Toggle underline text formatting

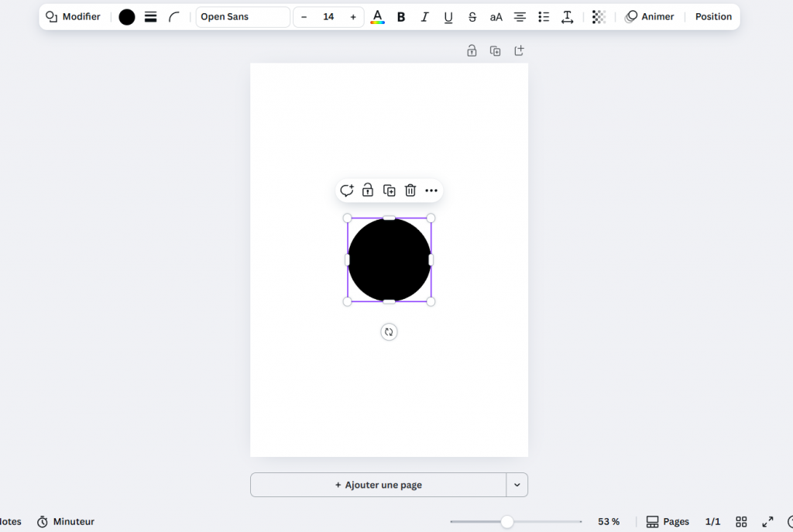448,17
